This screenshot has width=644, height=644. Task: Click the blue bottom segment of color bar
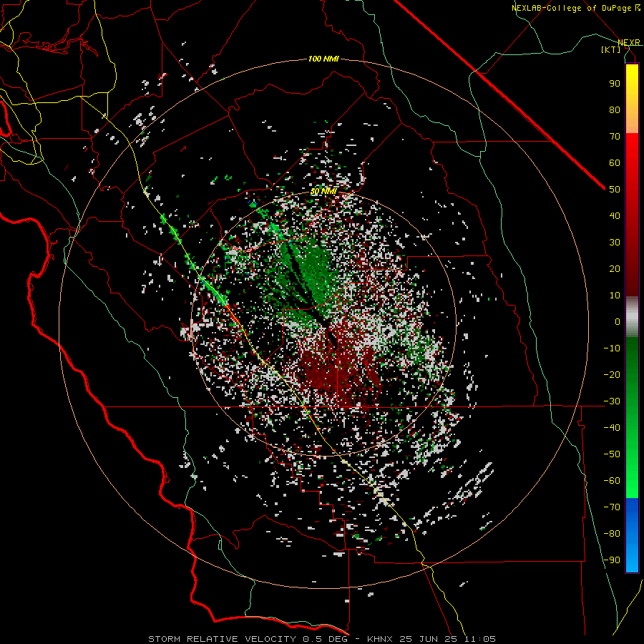[x=632, y=535]
